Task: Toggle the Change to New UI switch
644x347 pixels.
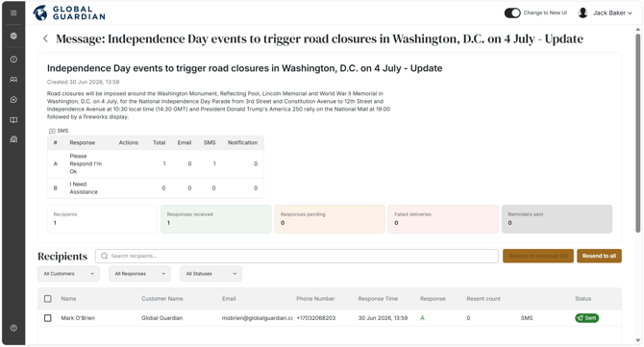Action: (512, 13)
